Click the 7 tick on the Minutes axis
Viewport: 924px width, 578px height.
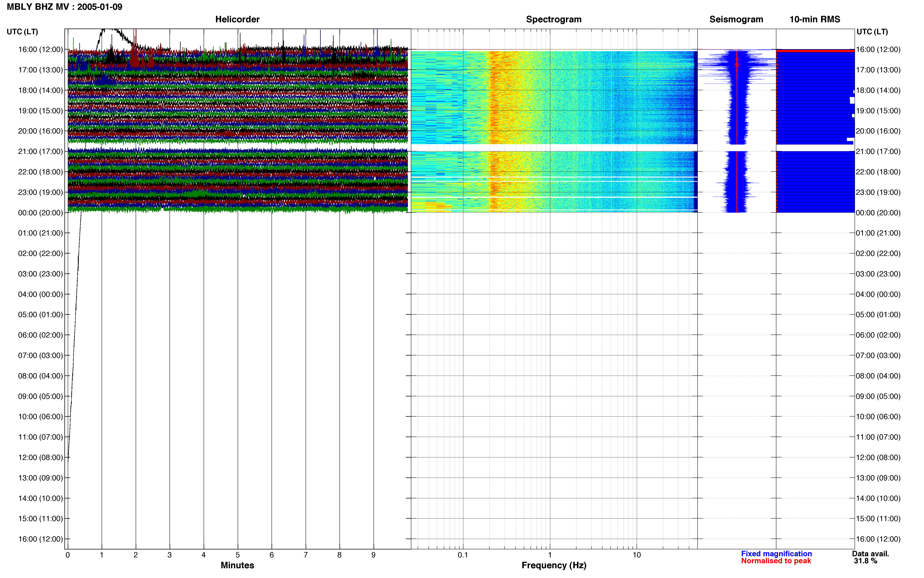tap(306, 555)
